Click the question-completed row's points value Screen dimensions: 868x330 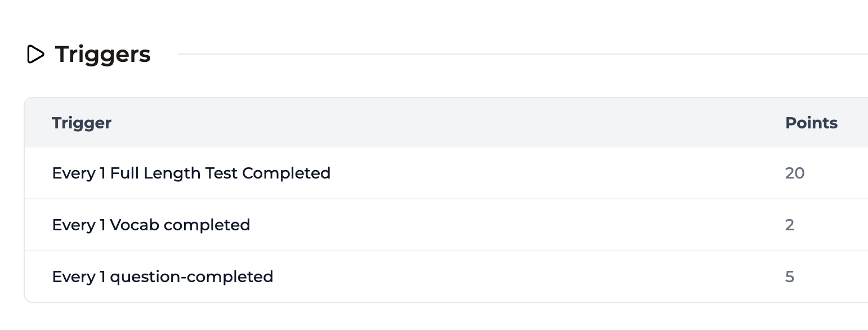tap(790, 277)
